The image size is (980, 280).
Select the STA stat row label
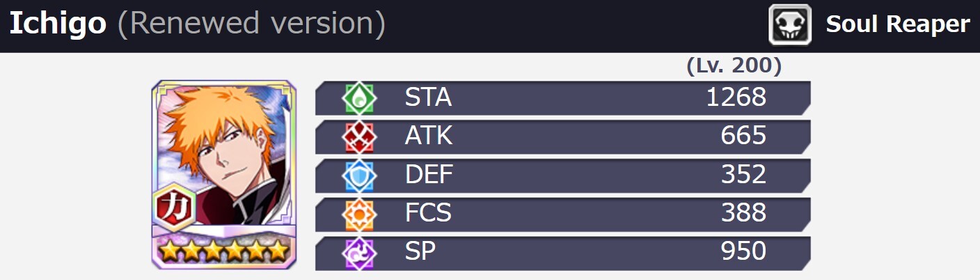[x=428, y=98]
